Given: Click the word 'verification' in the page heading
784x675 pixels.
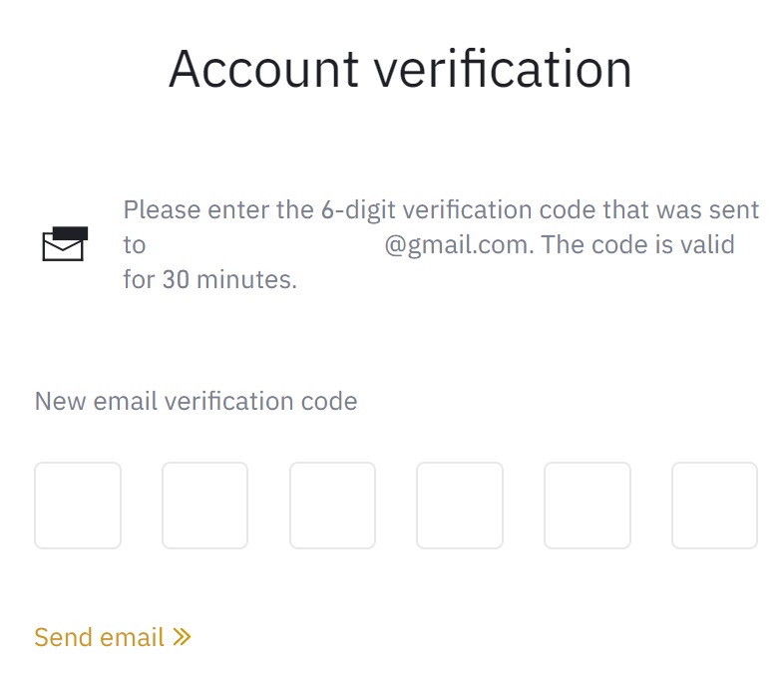Looking at the screenshot, I should (x=503, y=69).
